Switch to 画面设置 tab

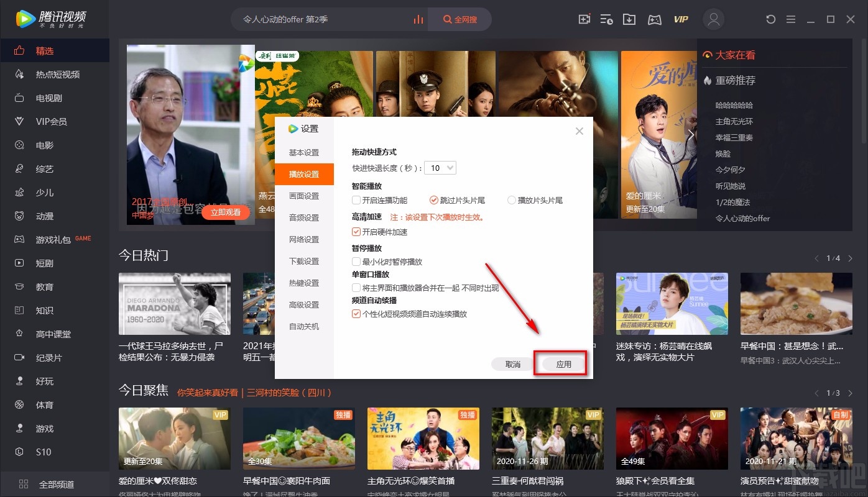pyautogui.click(x=304, y=196)
